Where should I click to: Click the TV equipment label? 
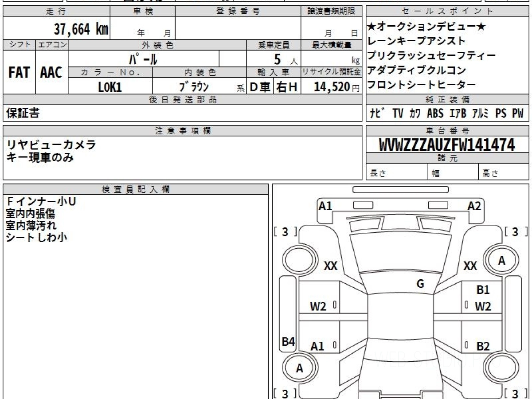[x=398, y=113]
